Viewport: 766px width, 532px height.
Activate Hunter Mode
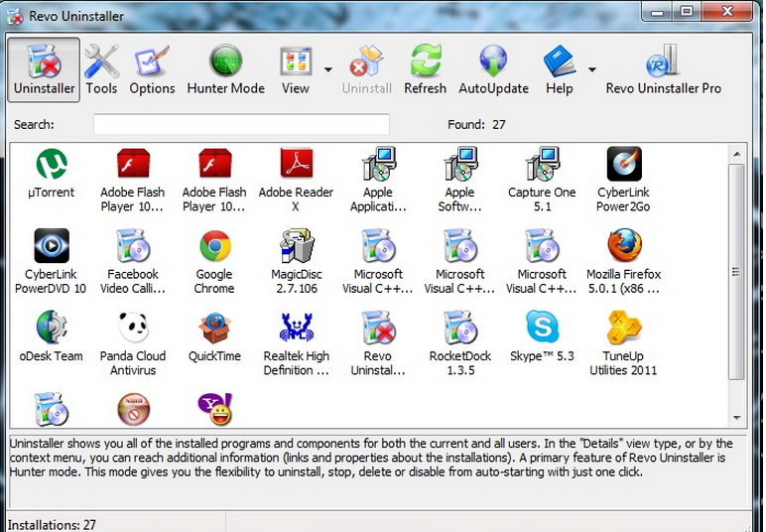click(x=226, y=69)
